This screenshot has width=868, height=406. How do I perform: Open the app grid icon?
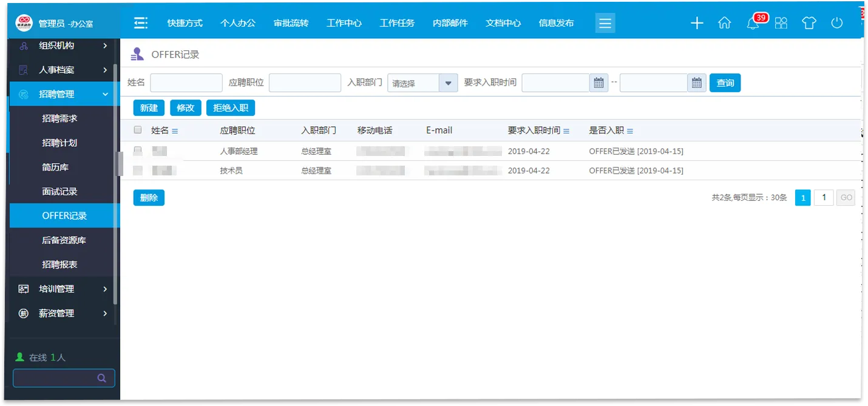[781, 22]
